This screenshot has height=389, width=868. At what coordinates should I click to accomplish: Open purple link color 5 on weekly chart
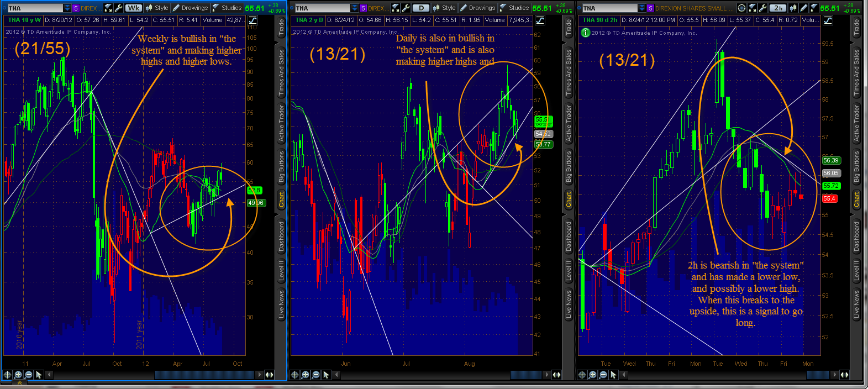pyautogui.click(x=76, y=8)
